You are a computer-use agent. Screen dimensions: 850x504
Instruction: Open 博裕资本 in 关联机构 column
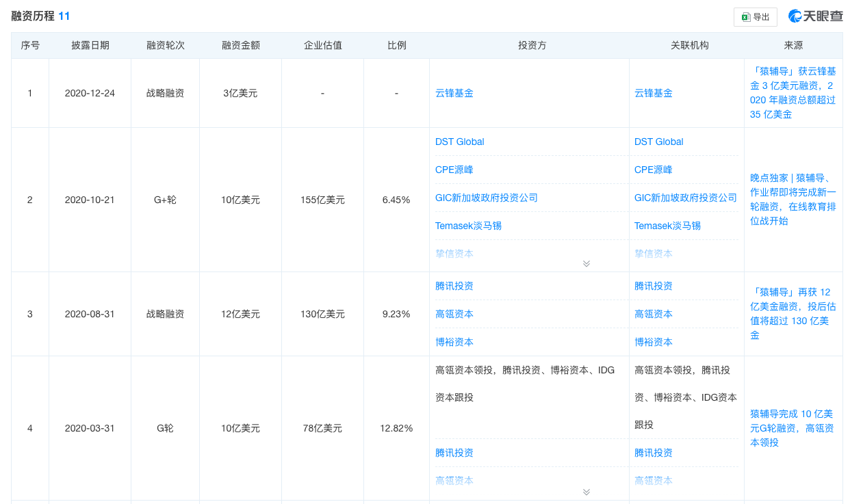[654, 342]
